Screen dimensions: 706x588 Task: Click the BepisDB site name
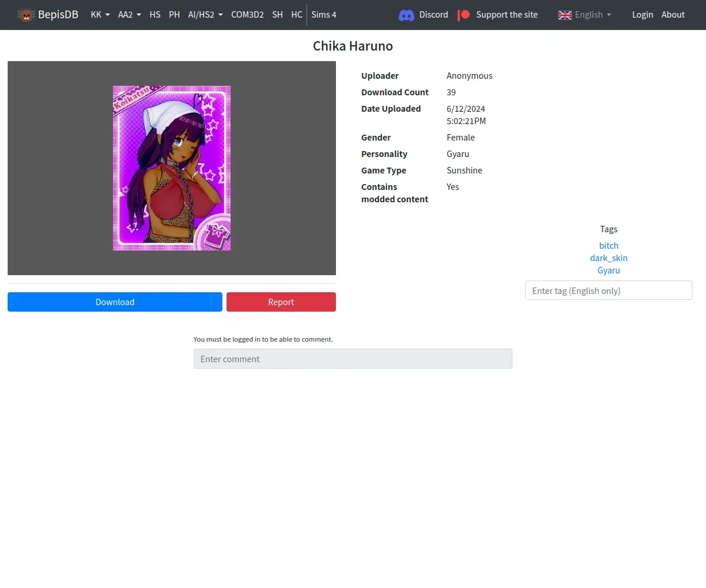58,15
